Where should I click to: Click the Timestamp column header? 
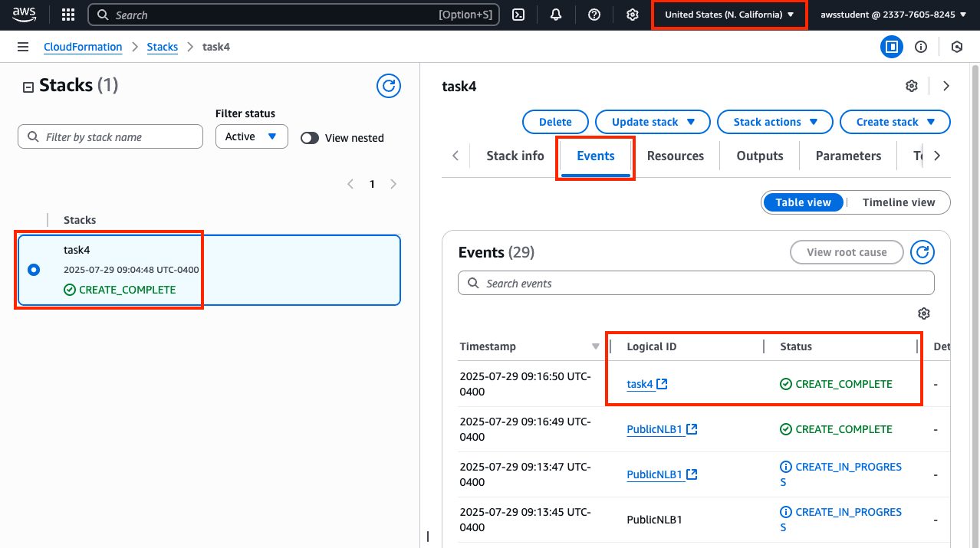[x=488, y=346]
